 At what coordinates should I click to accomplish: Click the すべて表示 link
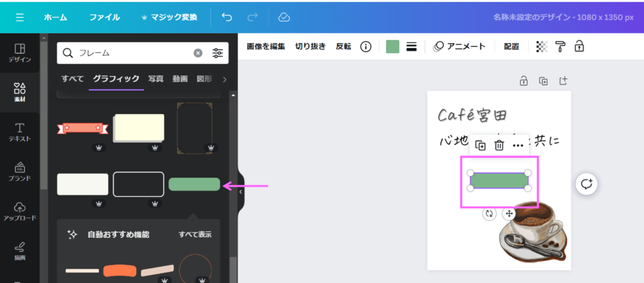tap(194, 235)
